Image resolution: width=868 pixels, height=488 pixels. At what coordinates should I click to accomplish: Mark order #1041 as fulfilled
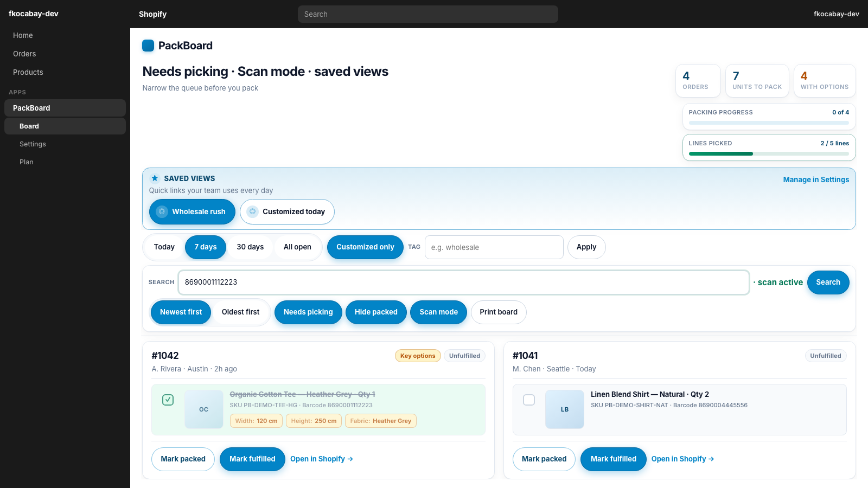tap(614, 459)
